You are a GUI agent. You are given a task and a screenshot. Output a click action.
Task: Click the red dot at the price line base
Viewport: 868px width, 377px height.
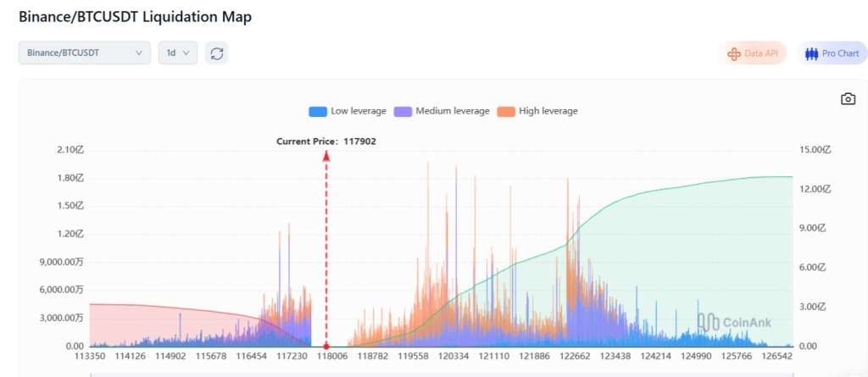tap(326, 346)
